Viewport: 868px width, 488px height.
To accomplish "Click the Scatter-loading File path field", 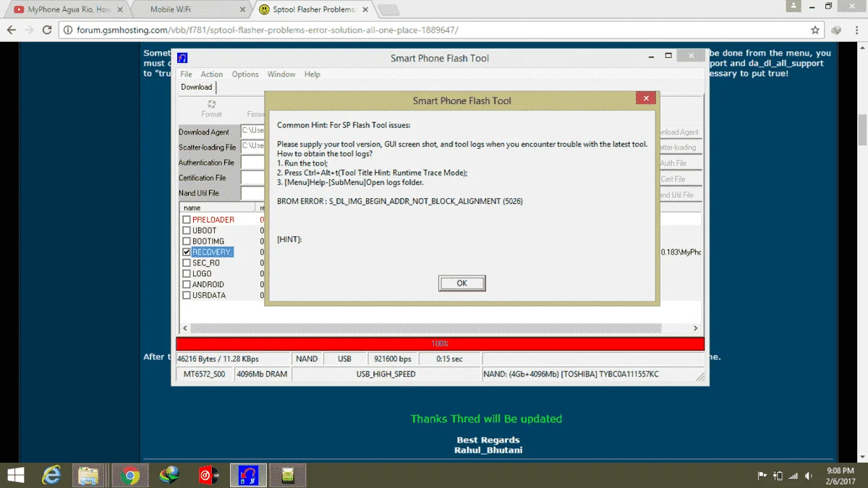I will tap(252, 147).
